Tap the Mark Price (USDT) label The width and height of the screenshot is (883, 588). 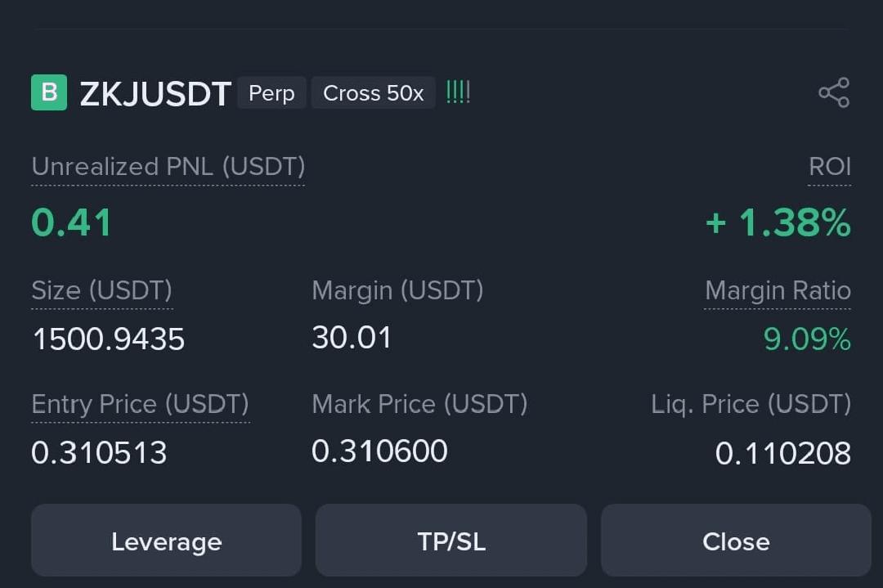click(419, 404)
